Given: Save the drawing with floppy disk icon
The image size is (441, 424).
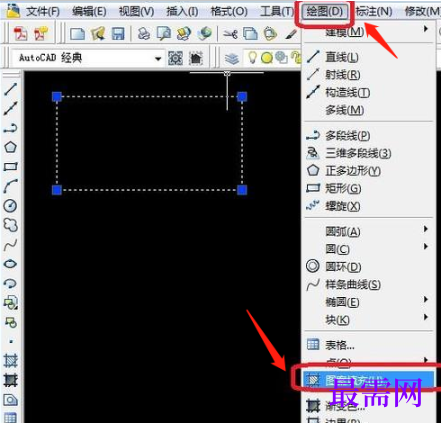Looking at the screenshot, I should click(118, 34).
